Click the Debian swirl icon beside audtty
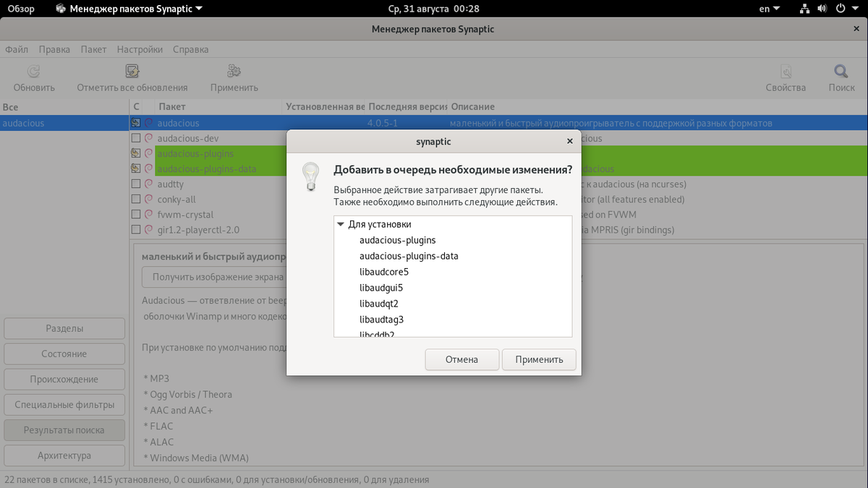This screenshot has height=488, width=868. coord(149,184)
